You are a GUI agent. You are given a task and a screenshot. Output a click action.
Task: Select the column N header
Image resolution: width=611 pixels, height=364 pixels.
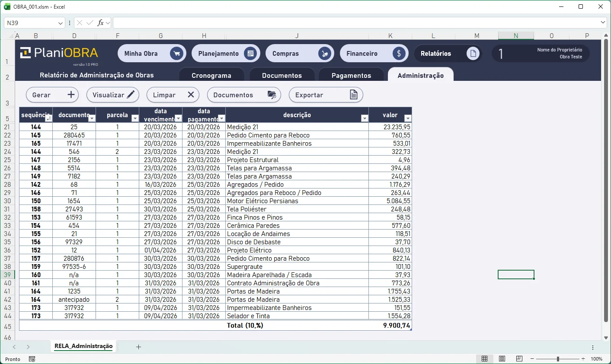point(516,36)
